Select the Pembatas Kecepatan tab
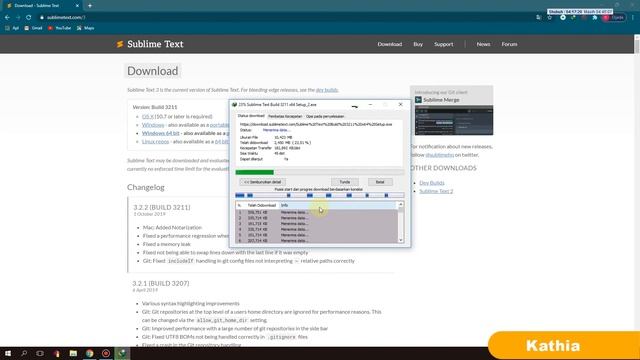This screenshot has width=640, height=360. [285, 116]
